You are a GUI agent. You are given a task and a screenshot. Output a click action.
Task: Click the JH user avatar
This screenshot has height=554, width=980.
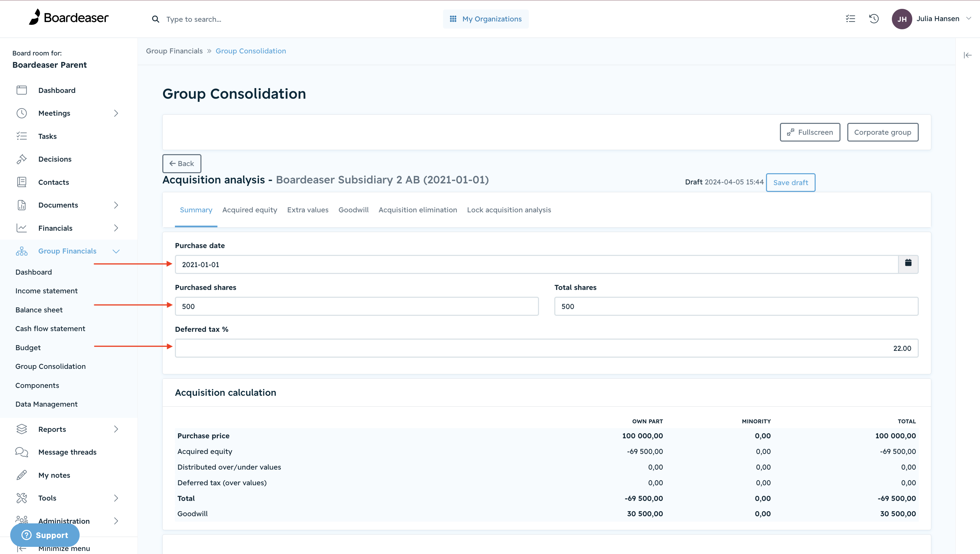click(x=902, y=19)
